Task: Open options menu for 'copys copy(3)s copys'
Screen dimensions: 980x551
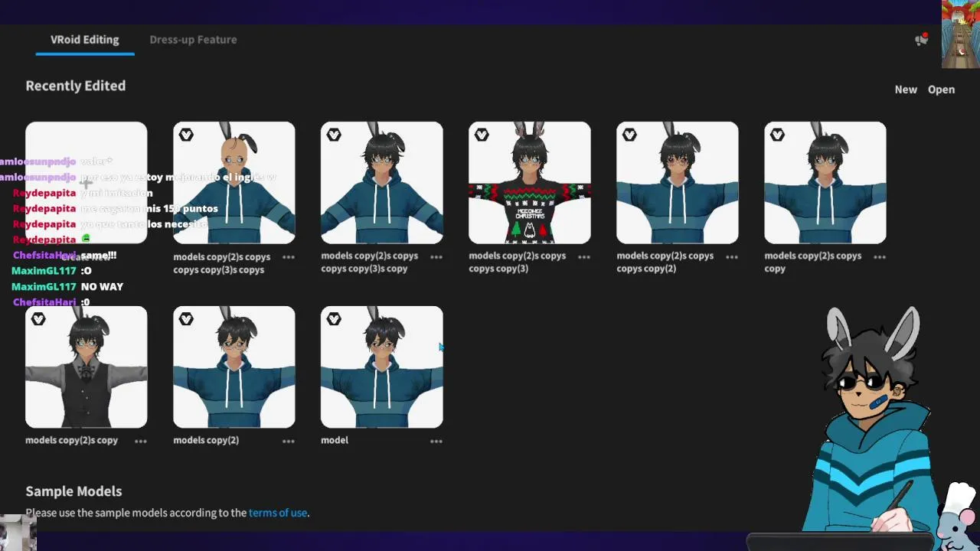Action: 289,257
